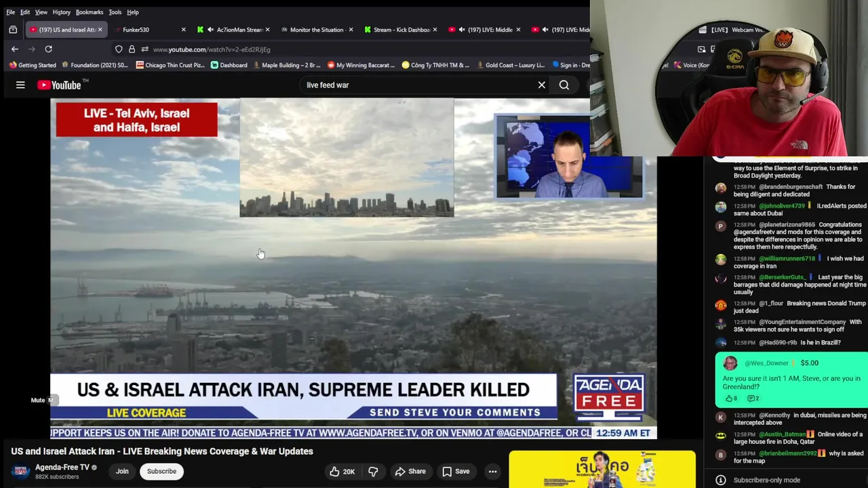Run the search with the magnifier icon
The image size is (868, 488).
(564, 85)
